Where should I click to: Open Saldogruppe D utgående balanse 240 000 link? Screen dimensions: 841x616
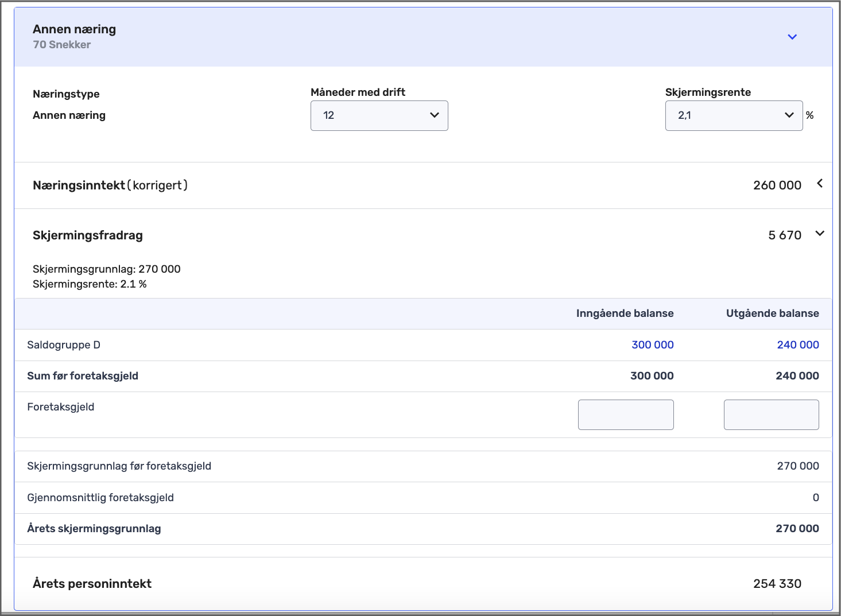point(797,345)
